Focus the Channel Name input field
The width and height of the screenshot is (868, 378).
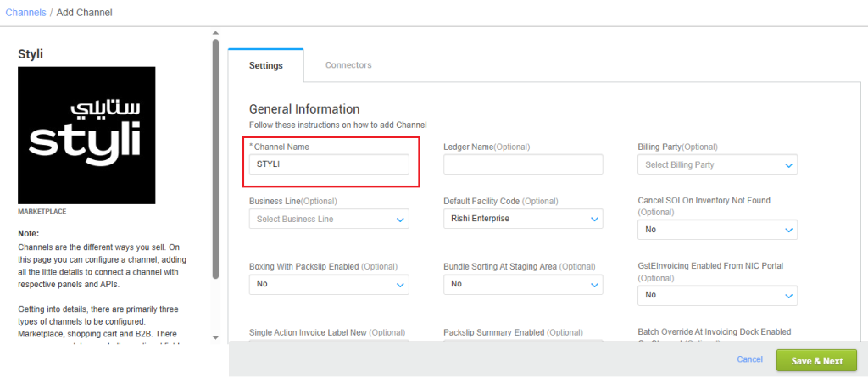(329, 164)
